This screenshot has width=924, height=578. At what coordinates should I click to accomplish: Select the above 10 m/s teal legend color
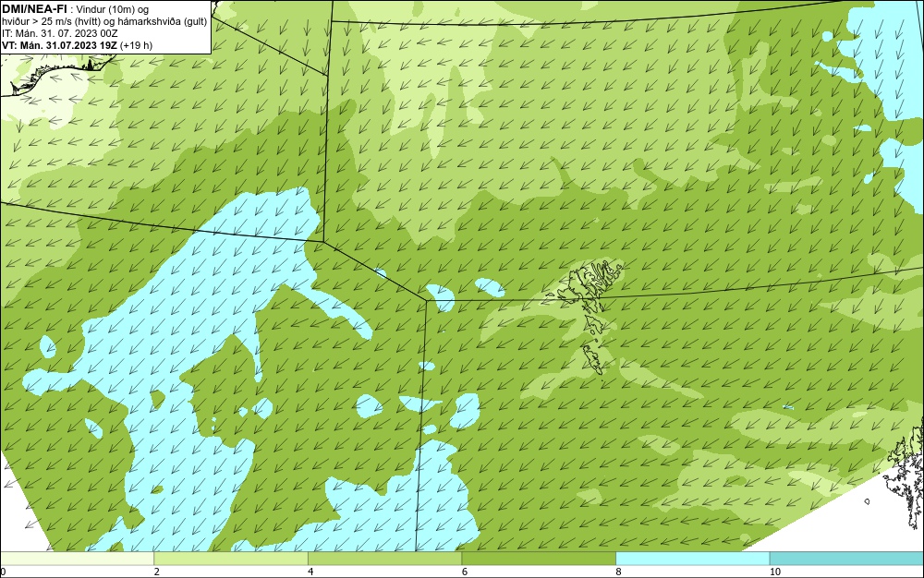coord(846,559)
